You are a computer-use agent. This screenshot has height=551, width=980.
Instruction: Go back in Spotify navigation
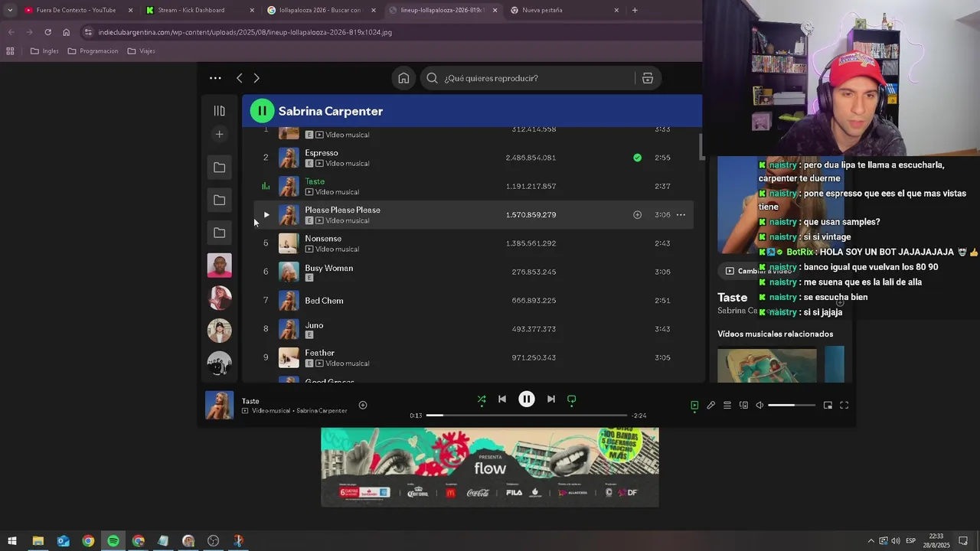[x=240, y=78]
